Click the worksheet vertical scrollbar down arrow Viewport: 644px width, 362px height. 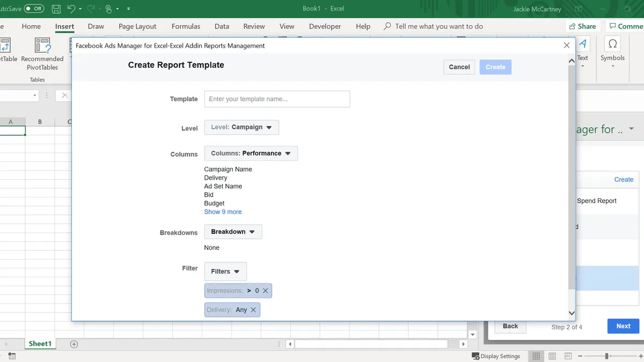point(473,335)
